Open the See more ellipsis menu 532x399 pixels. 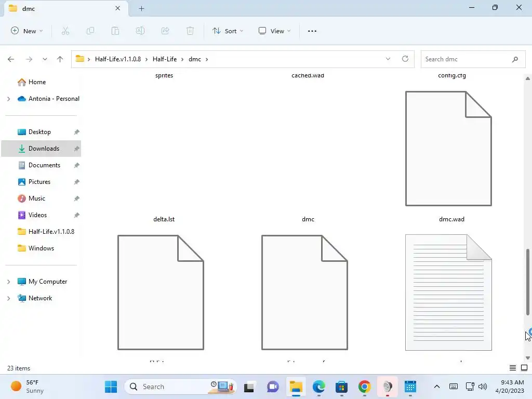click(x=312, y=31)
